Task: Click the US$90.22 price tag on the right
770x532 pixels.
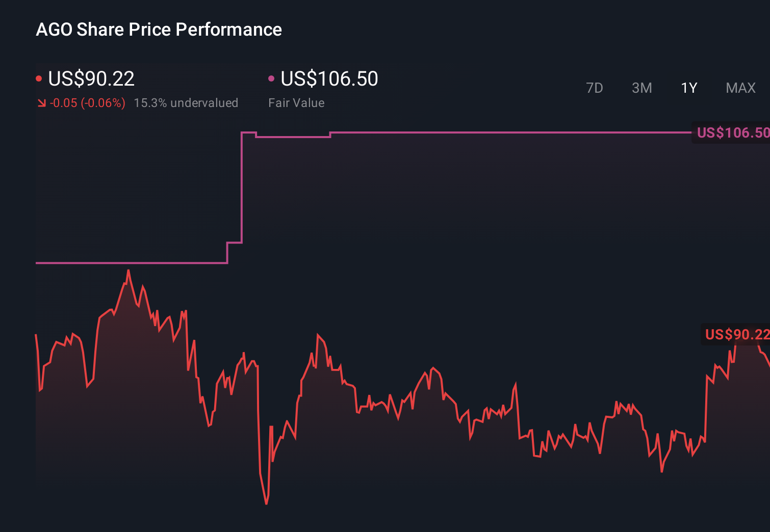Action: 736,335
